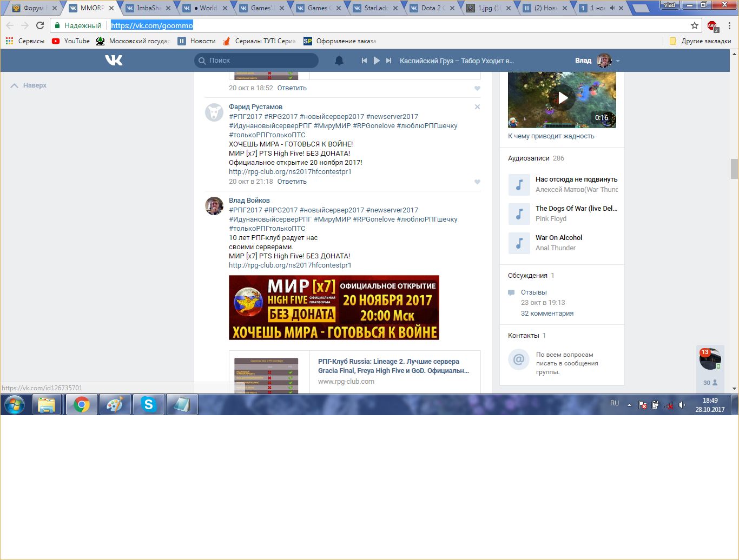Image resolution: width=739 pixels, height=560 pixels.
Task: Open the friends online counter showing 30
Action: coord(710,382)
